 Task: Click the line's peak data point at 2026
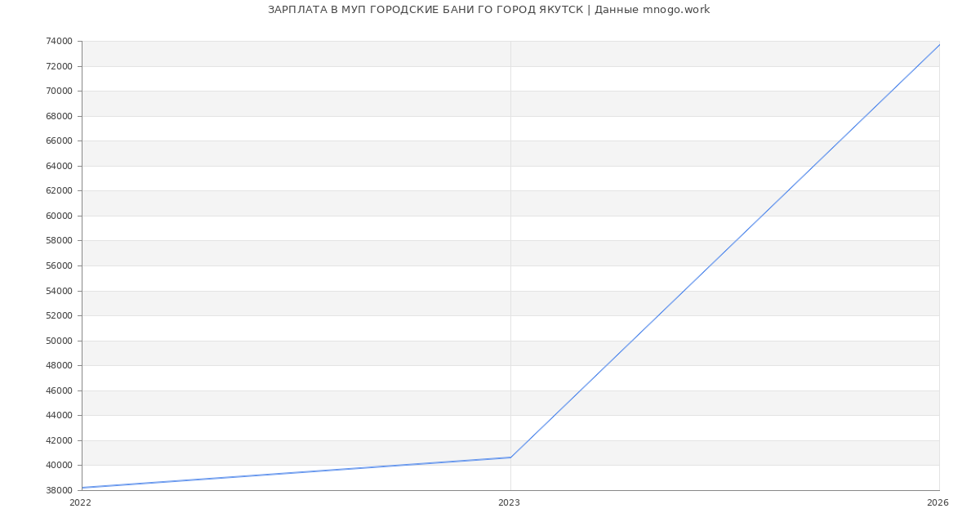tap(939, 44)
